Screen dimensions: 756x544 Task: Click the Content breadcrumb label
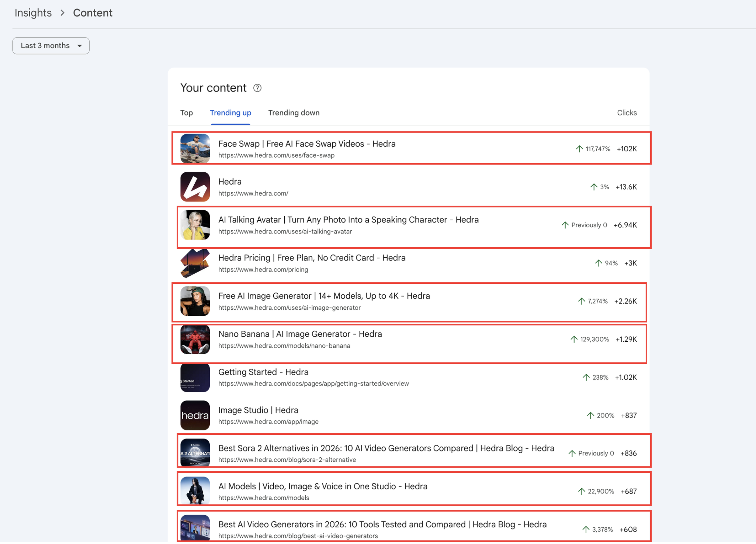pyautogui.click(x=93, y=13)
